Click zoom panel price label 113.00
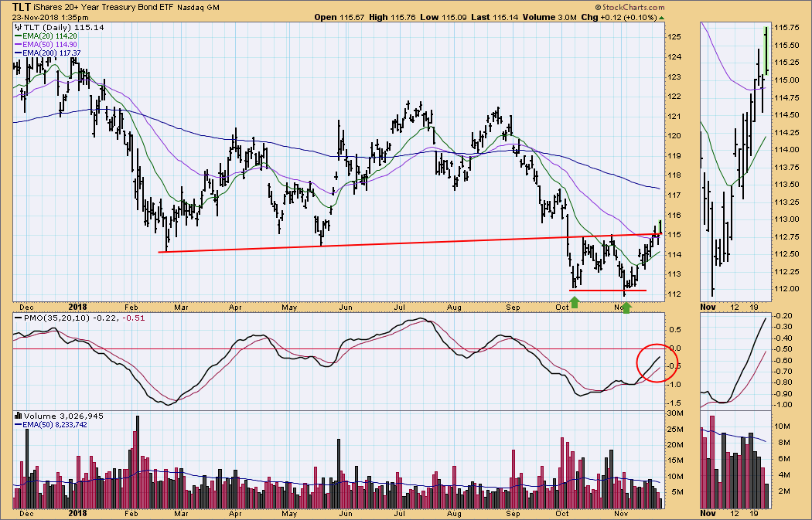 tap(786, 219)
